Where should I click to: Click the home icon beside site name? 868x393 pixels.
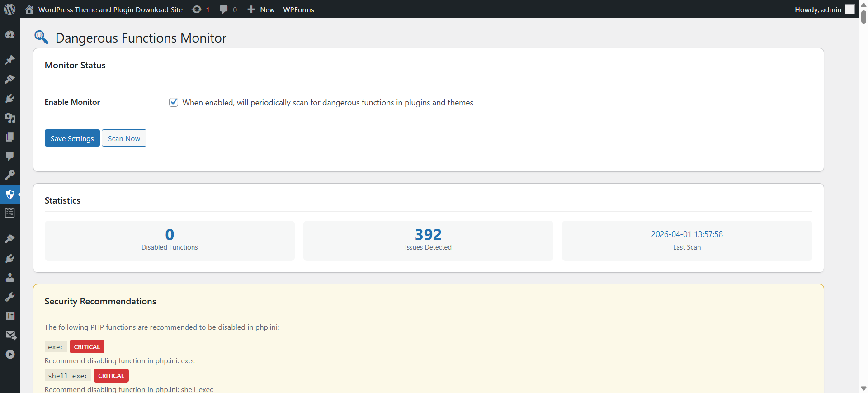tap(29, 9)
